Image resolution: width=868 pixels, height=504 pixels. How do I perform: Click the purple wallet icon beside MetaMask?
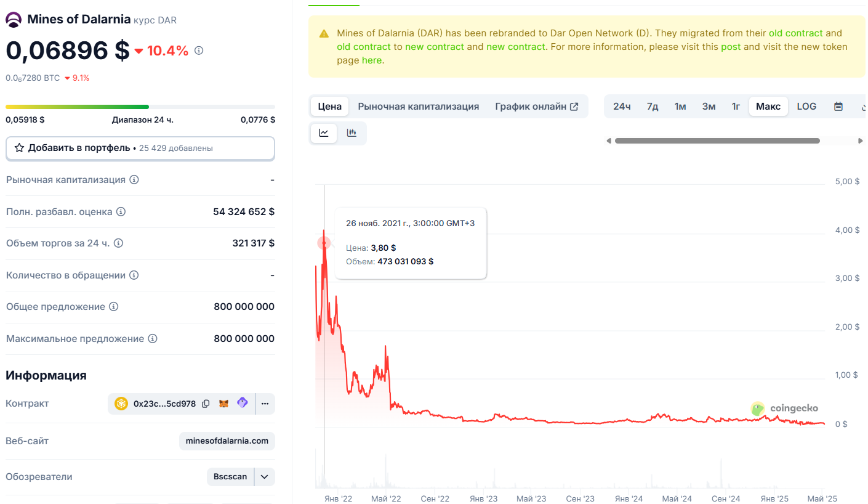coord(243,404)
